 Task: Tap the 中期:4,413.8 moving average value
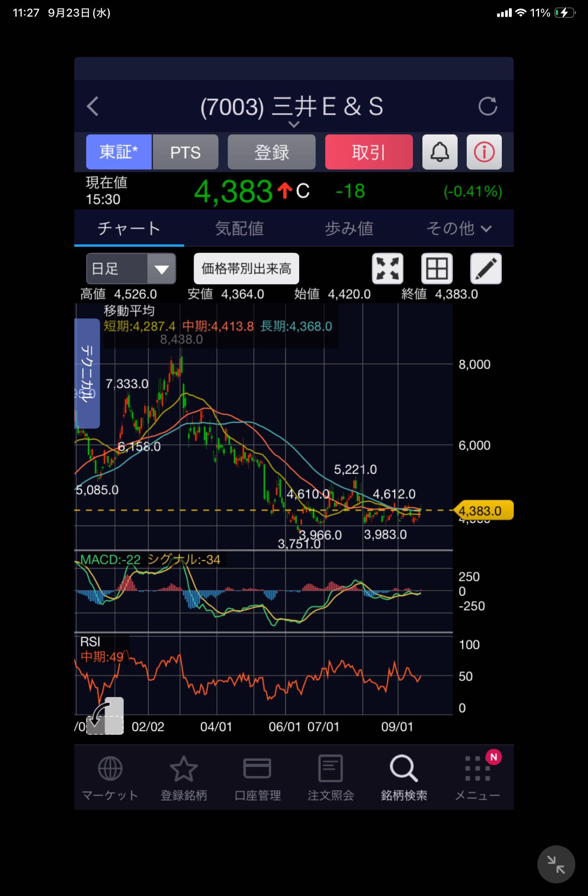218,326
